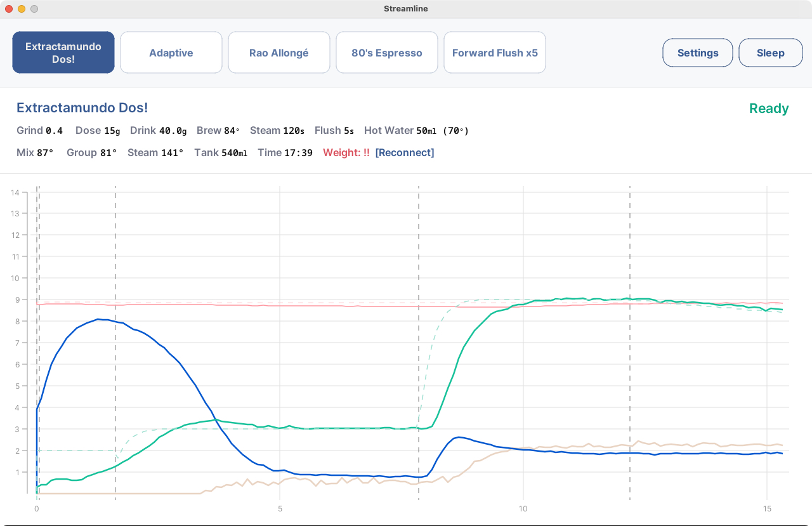Screen dimensions: 812x526
Task: Click the Drink 40.0g value
Action: 159,130
